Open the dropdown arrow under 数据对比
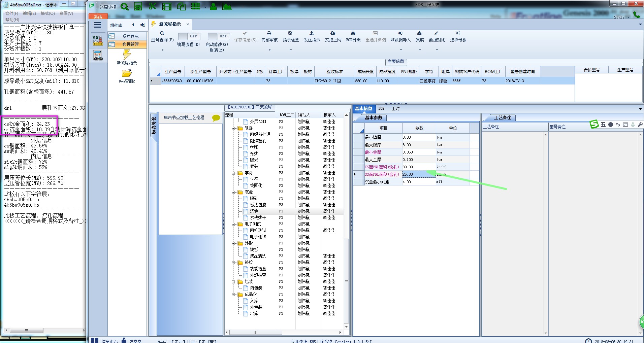Viewport: 644px width, 343px height. point(437,50)
